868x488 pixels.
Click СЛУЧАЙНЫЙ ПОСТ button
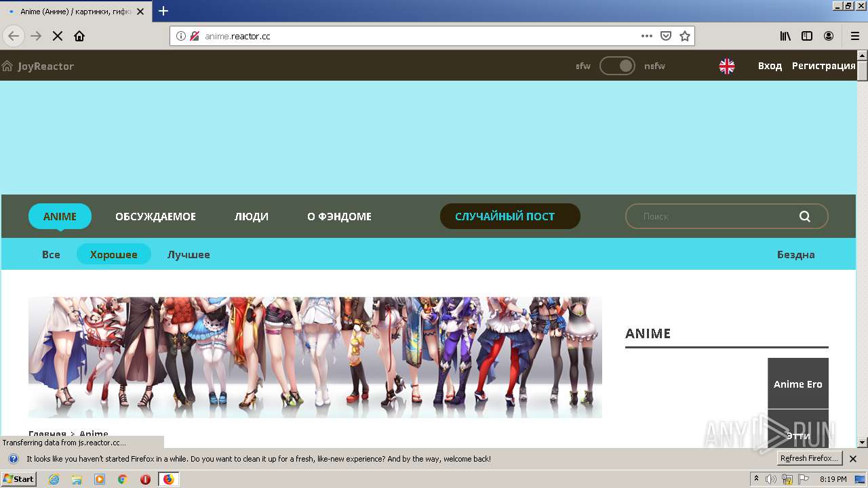pyautogui.click(x=510, y=216)
